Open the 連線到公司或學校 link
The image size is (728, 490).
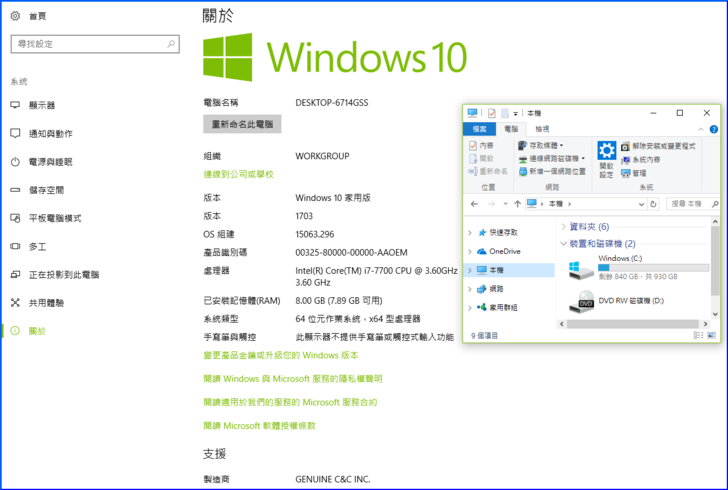tap(239, 174)
